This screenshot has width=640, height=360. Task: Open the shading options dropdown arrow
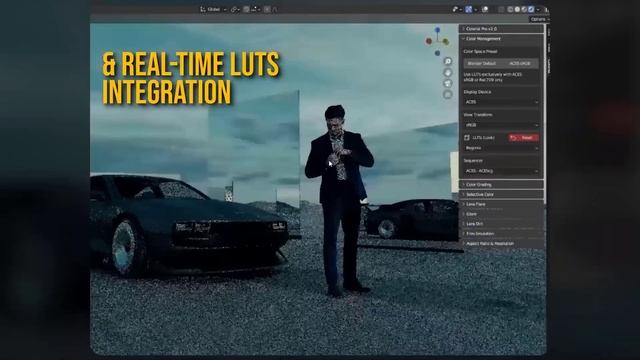point(538,9)
